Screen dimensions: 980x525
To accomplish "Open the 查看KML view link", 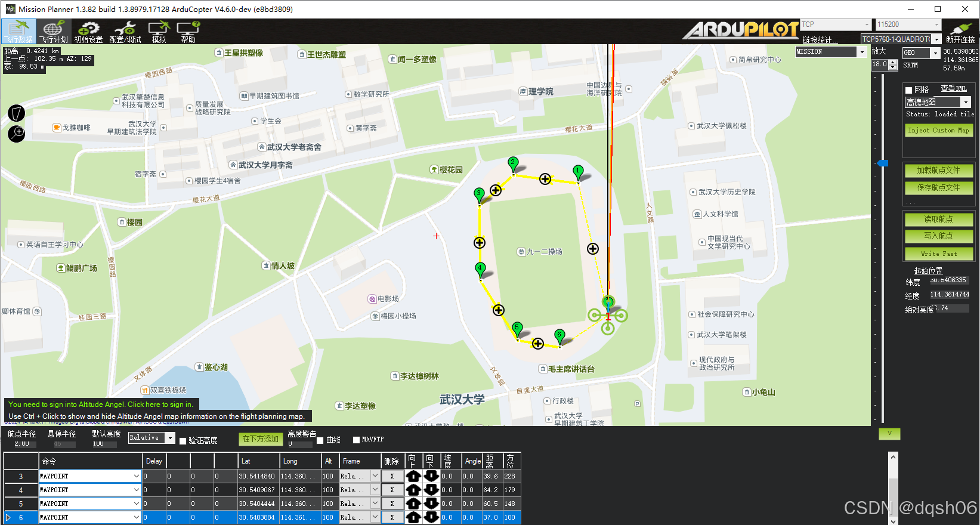I will (x=954, y=88).
